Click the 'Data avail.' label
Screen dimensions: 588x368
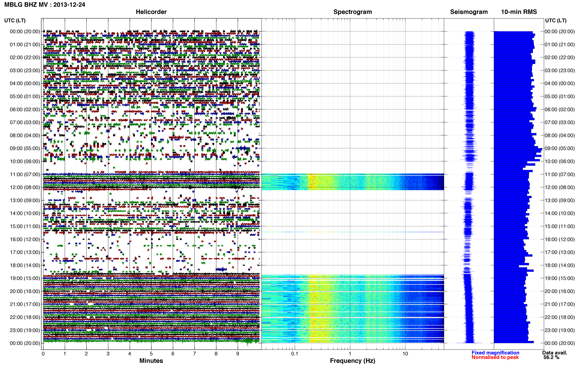click(x=555, y=353)
